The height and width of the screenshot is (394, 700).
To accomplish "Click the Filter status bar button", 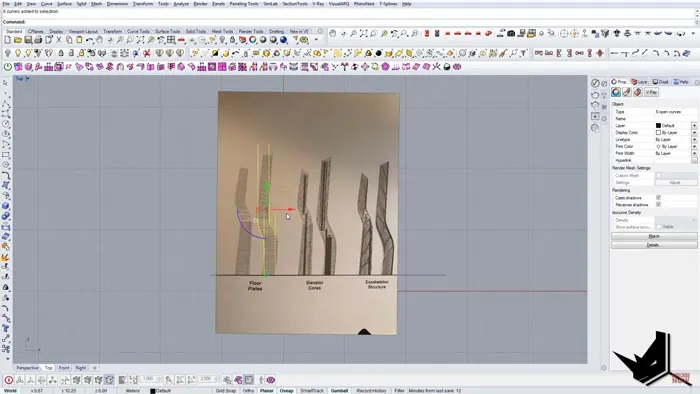I will 399,390.
